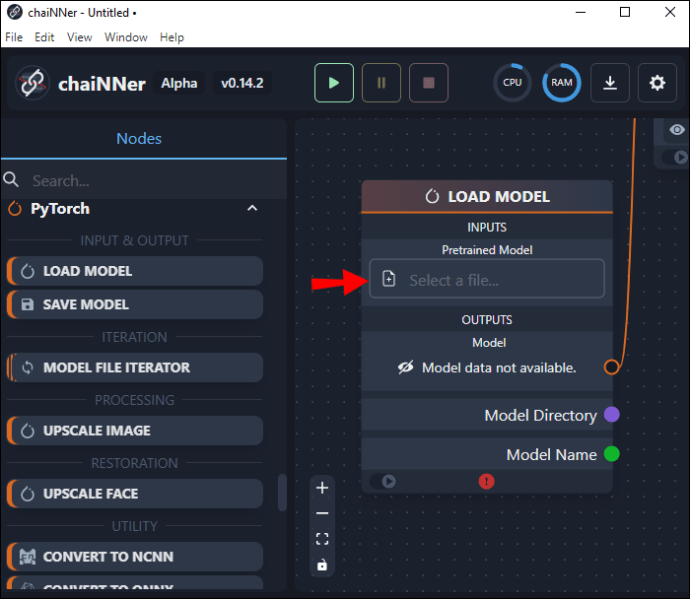Open the dependency manager download button

[x=609, y=83]
